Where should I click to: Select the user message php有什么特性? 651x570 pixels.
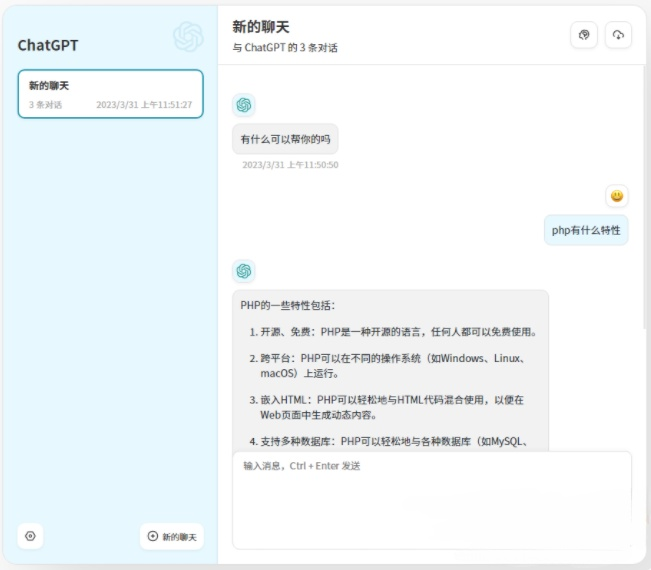pos(586,230)
